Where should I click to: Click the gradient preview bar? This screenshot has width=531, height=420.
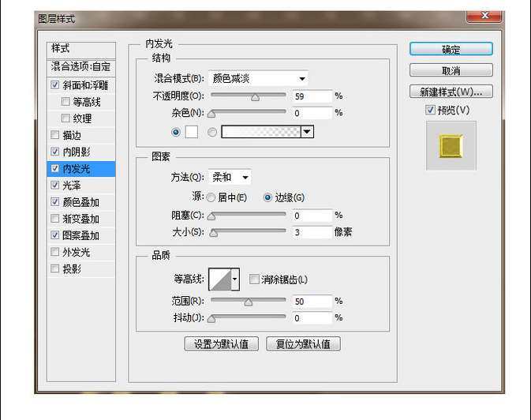[261, 132]
